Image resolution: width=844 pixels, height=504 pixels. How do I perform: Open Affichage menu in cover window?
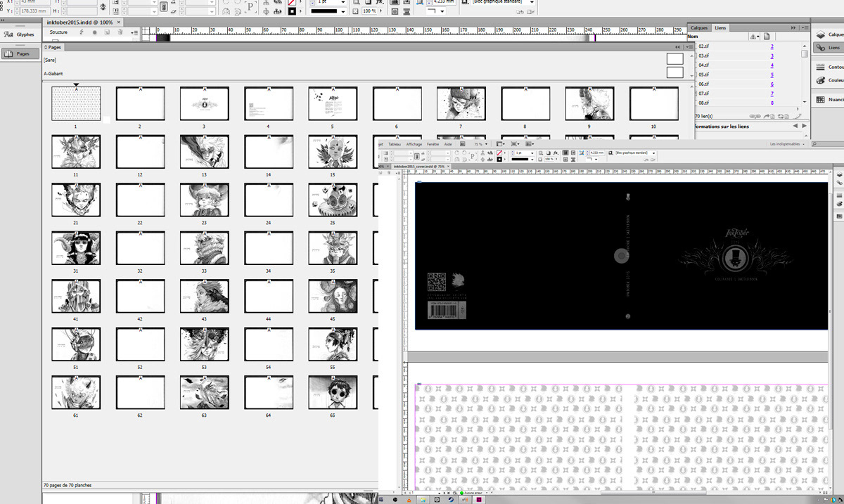pyautogui.click(x=414, y=144)
